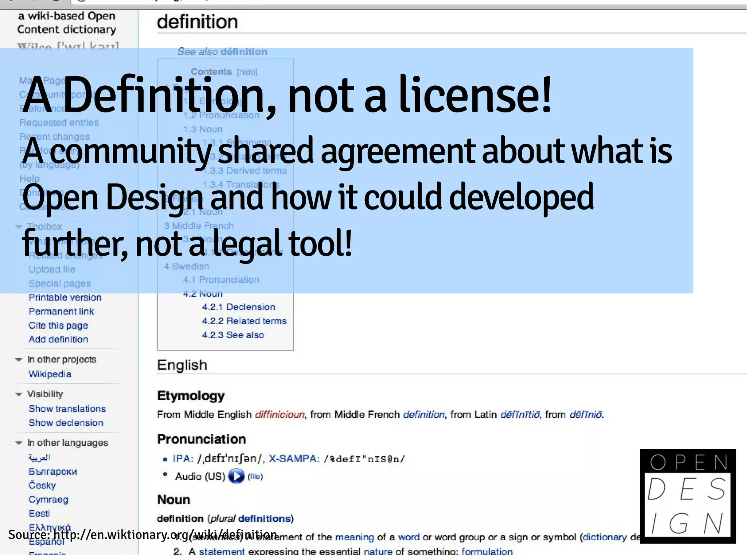Jump to 4.2.1 Declension section
747x560 pixels.
[x=238, y=307]
